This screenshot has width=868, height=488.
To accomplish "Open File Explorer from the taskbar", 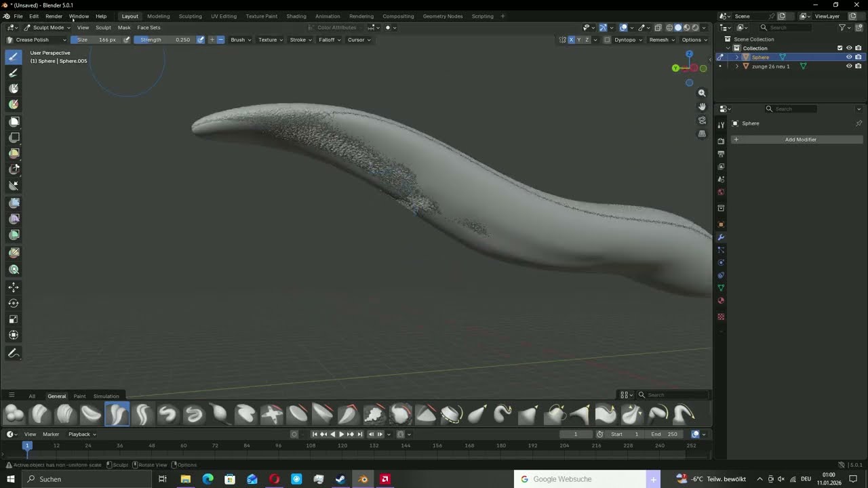I will 185,479.
